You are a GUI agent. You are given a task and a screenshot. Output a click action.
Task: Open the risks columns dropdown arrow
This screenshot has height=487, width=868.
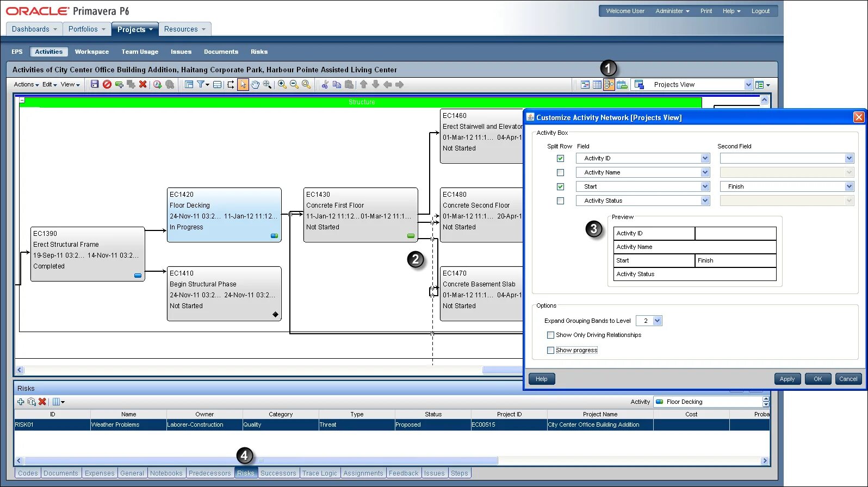point(63,402)
